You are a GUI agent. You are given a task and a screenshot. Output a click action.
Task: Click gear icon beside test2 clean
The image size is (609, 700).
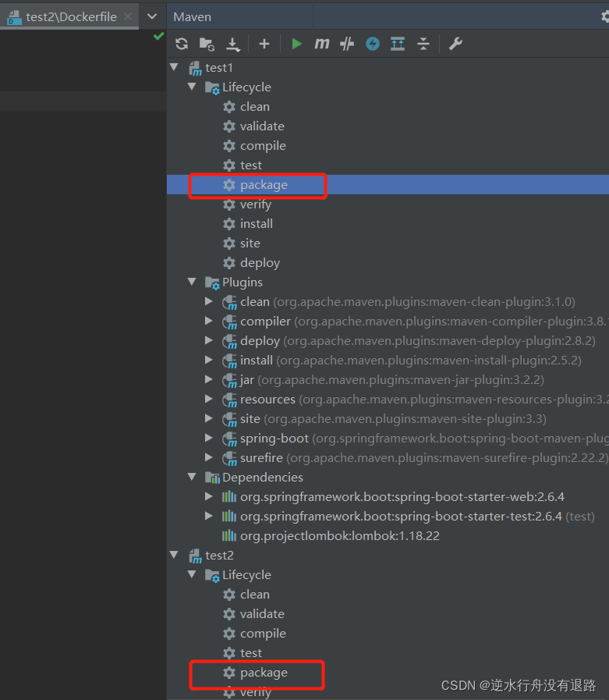(x=229, y=594)
